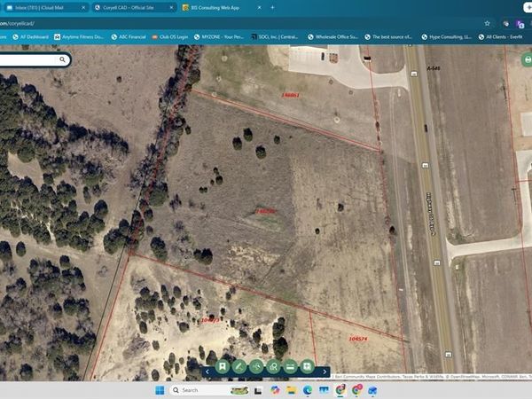Open the purple profile icon in toolbar

pyautogui.click(x=520, y=24)
